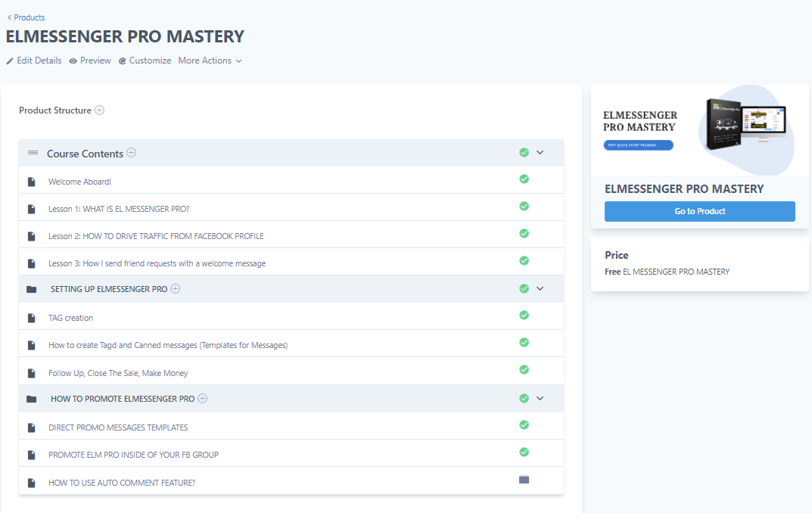Open Customize option
Viewport: 812px width, 513px height.
(x=145, y=61)
